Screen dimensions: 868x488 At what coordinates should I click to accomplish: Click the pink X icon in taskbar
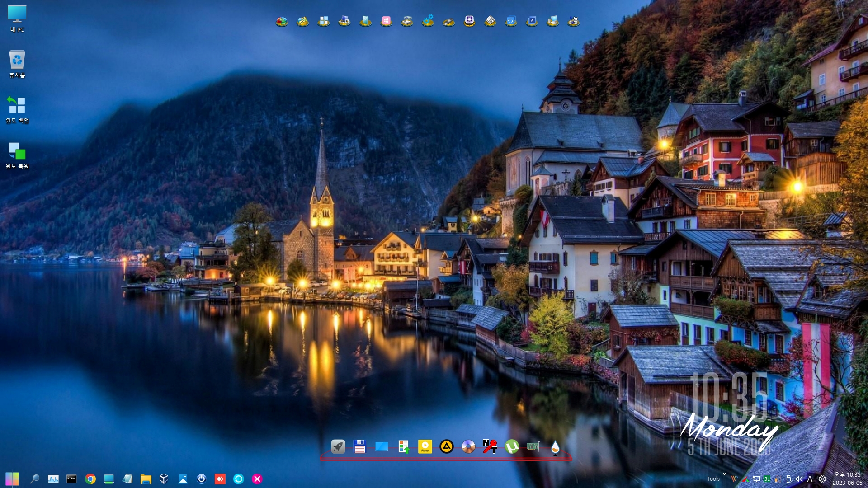tap(257, 479)
